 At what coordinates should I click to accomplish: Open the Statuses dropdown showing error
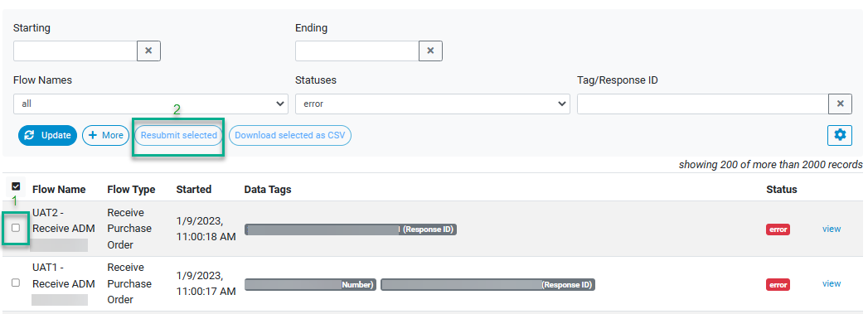[x=432, y=104]
